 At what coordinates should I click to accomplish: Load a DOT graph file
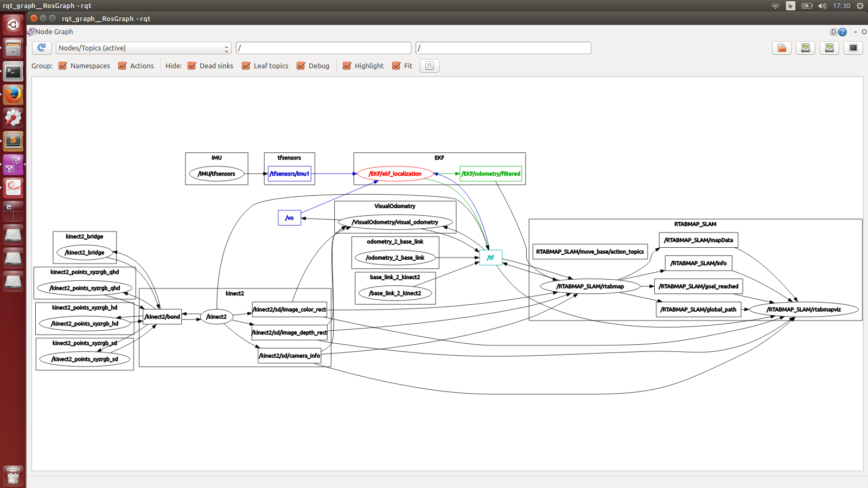click(782, 48)
